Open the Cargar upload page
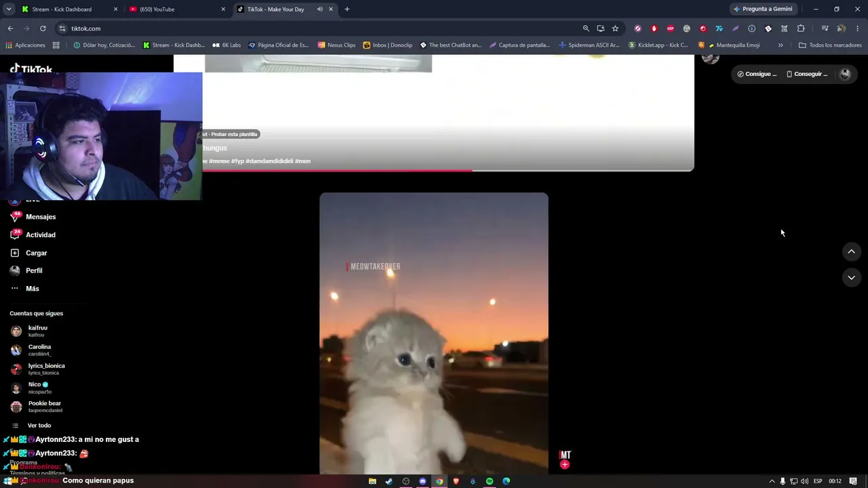 click(x=29, y=253)
